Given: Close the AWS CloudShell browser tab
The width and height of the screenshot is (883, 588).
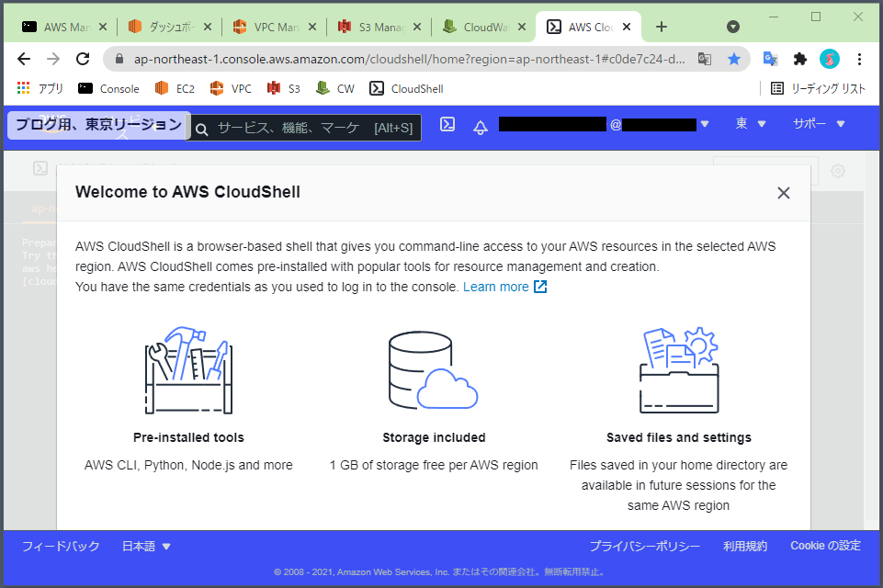Looking at the screenshot, I should (x=627, y=27).
